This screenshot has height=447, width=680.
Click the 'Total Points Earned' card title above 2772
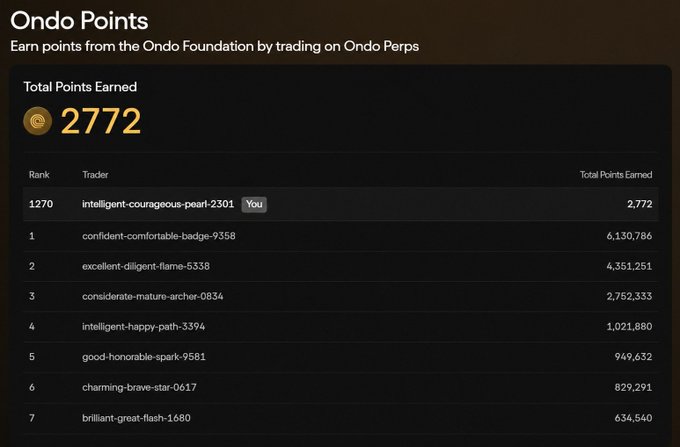(x=80, y=87)
